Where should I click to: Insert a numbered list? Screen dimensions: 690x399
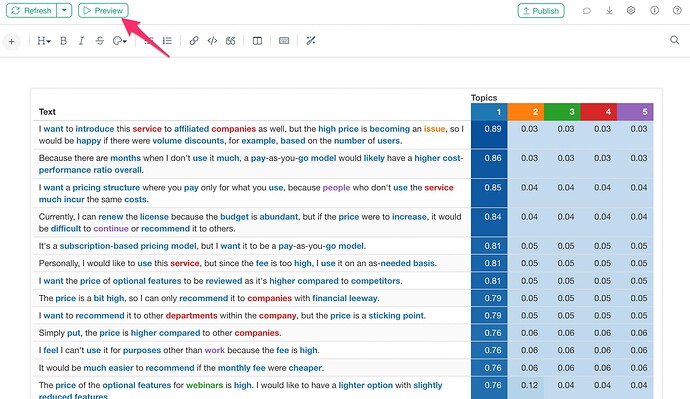[167, 41]
